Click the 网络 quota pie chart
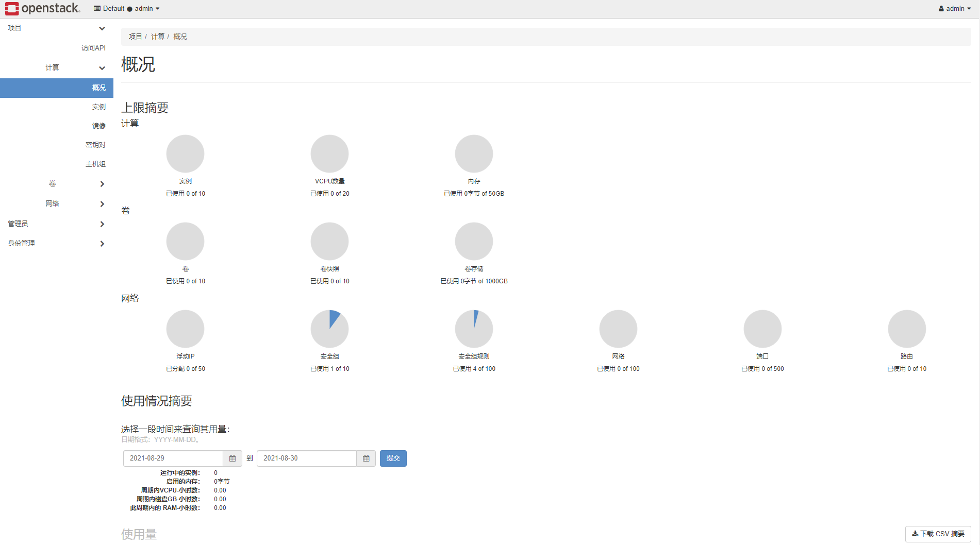 pyautogui.click(x=618, y=329)
